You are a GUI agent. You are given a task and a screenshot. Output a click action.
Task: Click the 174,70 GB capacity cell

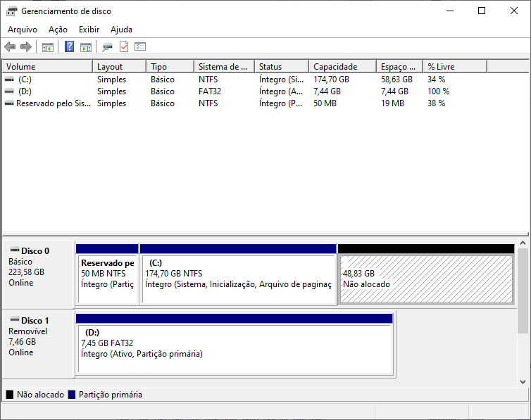[331, 79]
